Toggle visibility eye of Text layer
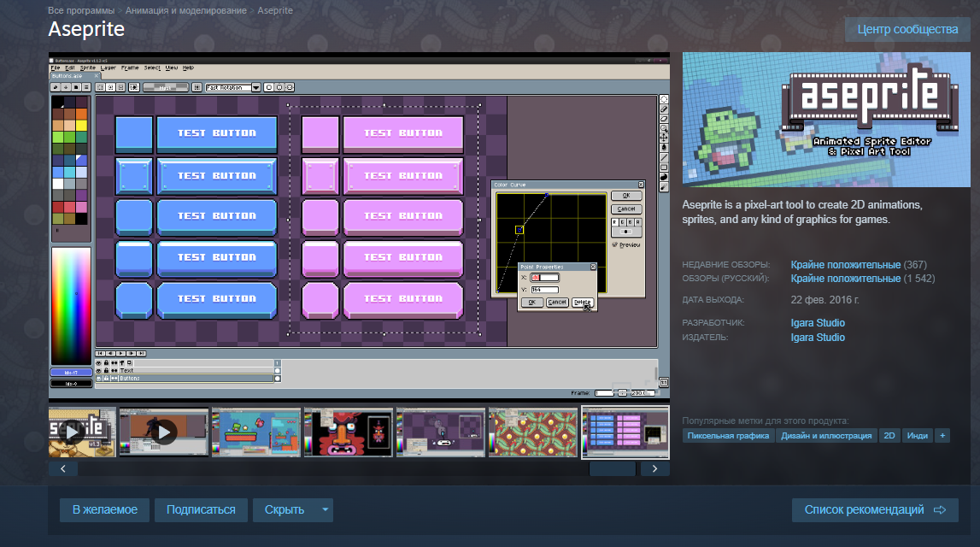Screen dimensions: 980x547 (98, 370)
